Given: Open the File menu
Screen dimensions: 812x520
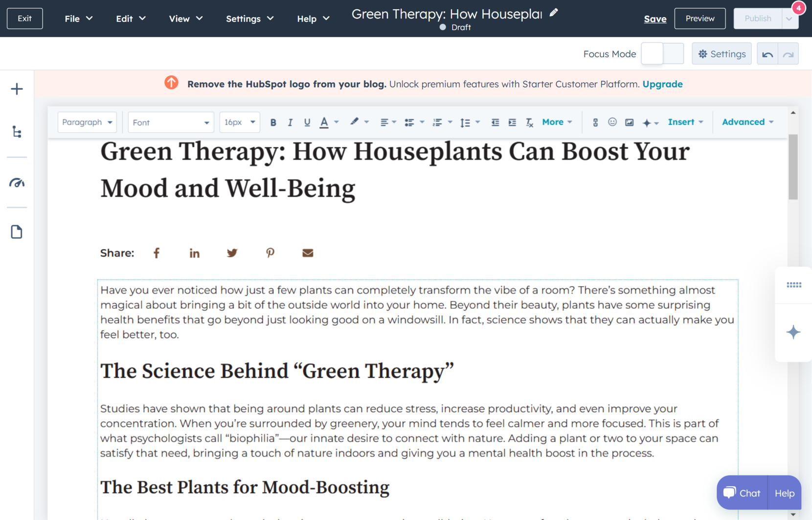Looking at the screenshot, I should point(78,19).
